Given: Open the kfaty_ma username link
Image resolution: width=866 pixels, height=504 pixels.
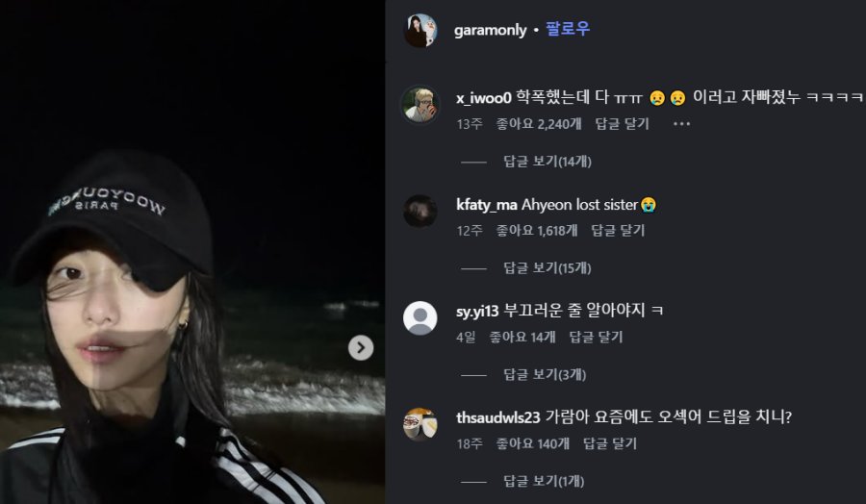Looking at the screenshot, I should [487, 205].
